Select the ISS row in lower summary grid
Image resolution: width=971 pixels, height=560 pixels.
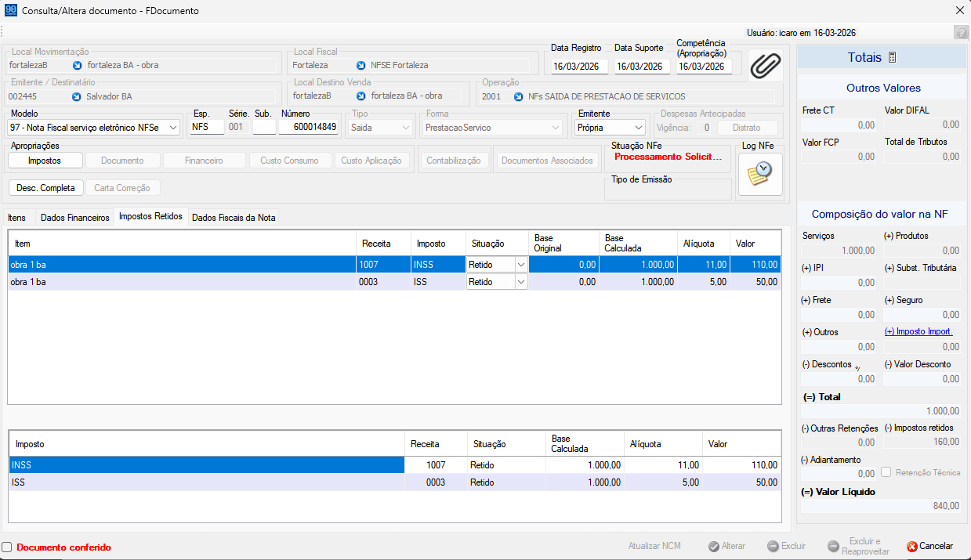coord(394,482)
